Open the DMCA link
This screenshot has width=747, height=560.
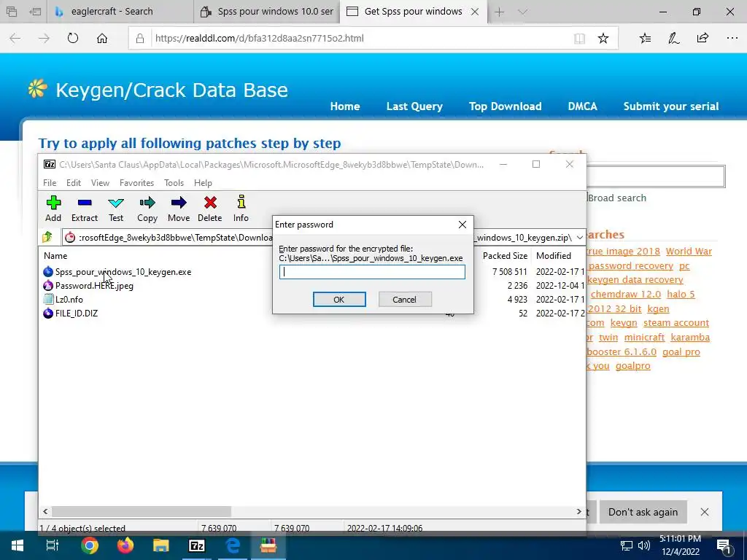tap(582, 106)
